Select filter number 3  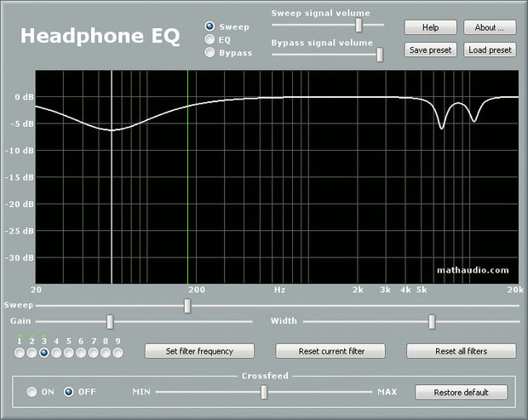tap(44, 353)
